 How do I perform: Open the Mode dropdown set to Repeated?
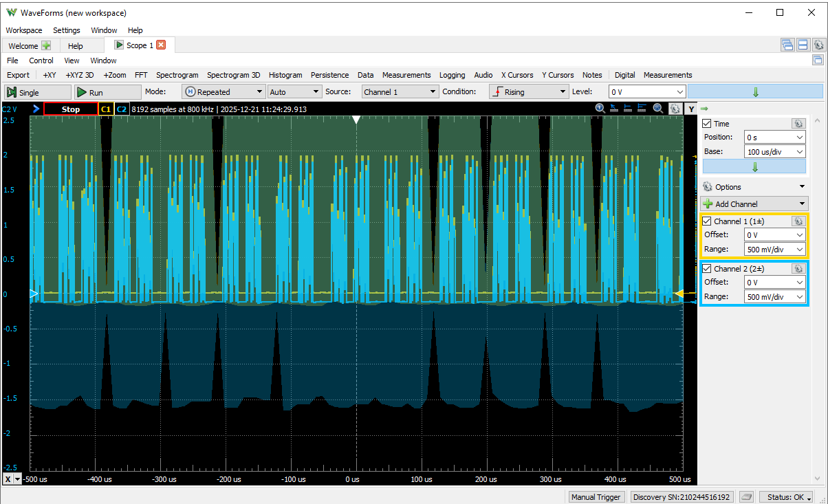[224, 92]
